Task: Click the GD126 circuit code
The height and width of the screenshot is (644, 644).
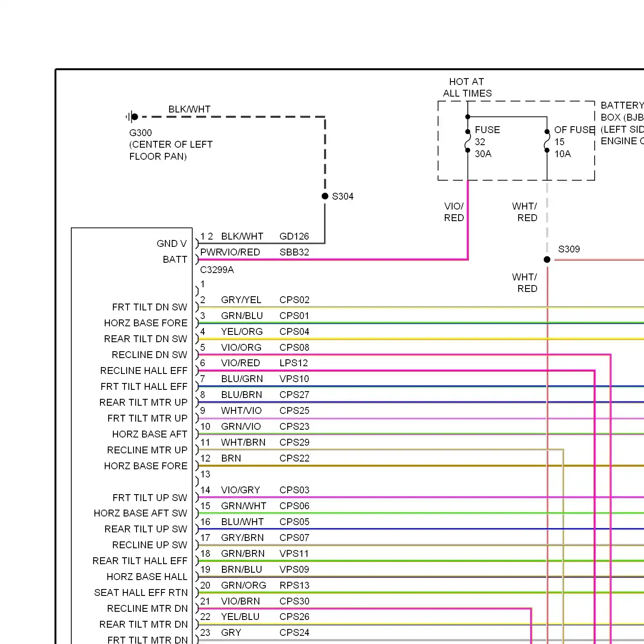Action: tap(294, 237)
